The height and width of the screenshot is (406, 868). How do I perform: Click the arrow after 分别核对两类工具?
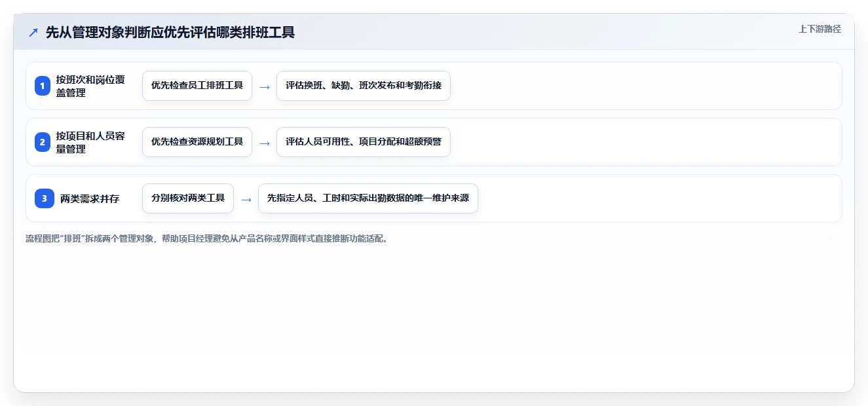coord(246,199)
